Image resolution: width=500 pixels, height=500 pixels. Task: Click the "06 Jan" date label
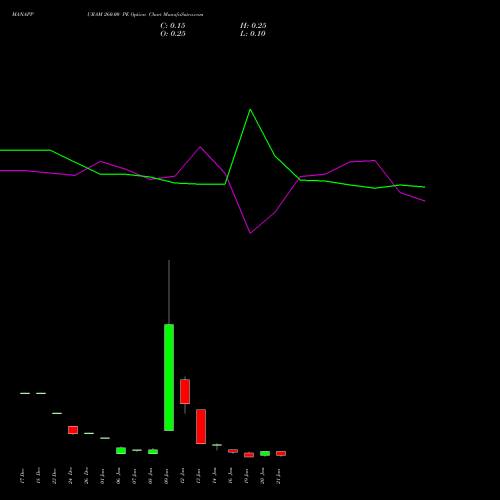[x=118, y=476]
